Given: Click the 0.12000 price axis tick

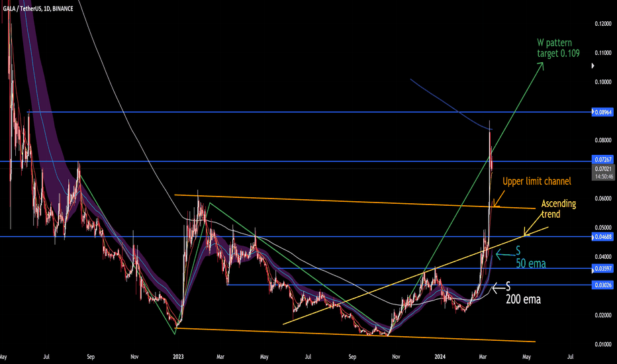Looking at the screenshot, I should pos(603,24).
